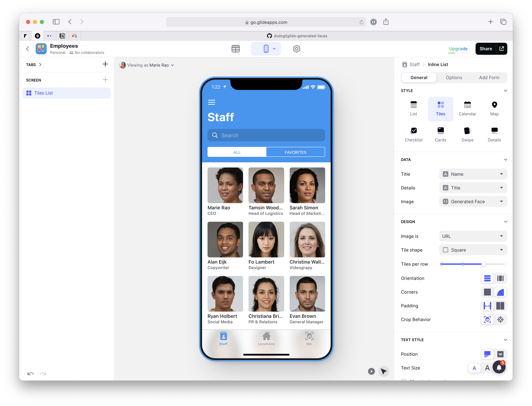Click the undo arrow icon
This screenshot has height=406, width=532.
tap(31, 374)
